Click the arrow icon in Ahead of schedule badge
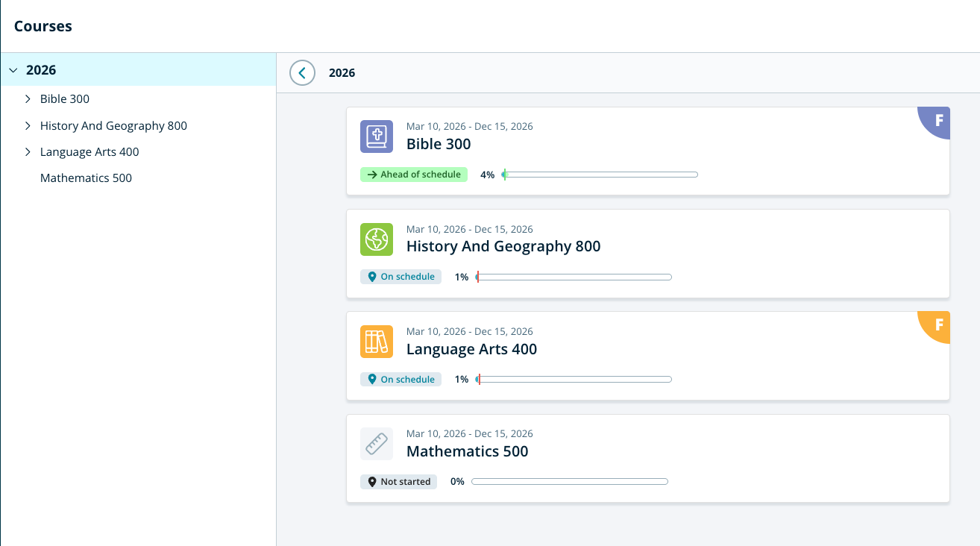 click(x=371, y=174)
